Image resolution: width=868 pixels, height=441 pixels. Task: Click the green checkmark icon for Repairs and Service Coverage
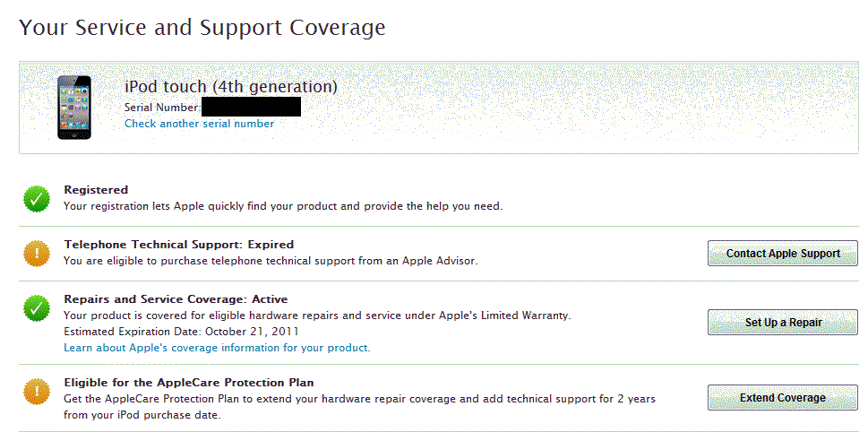pos(37,307)
